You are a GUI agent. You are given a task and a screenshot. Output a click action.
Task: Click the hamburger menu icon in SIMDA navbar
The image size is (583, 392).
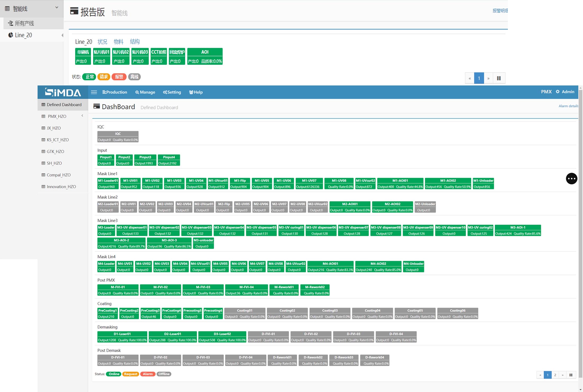[94, 92]
